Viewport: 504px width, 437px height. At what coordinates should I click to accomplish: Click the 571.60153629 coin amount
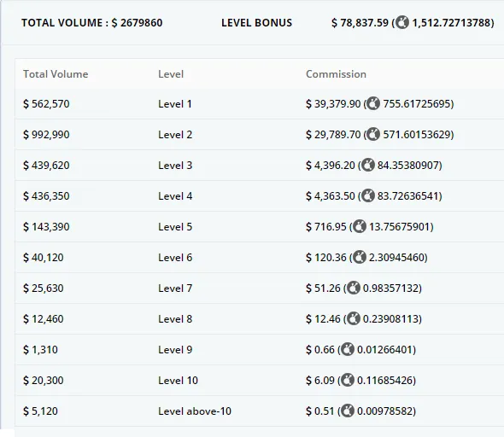pos(417,134)
